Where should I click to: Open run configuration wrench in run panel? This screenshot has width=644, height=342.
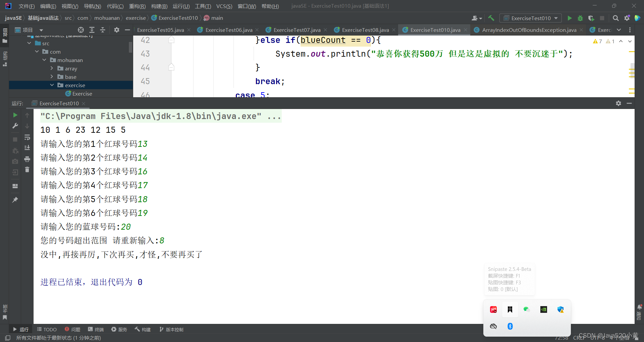(x=15, y=126)
